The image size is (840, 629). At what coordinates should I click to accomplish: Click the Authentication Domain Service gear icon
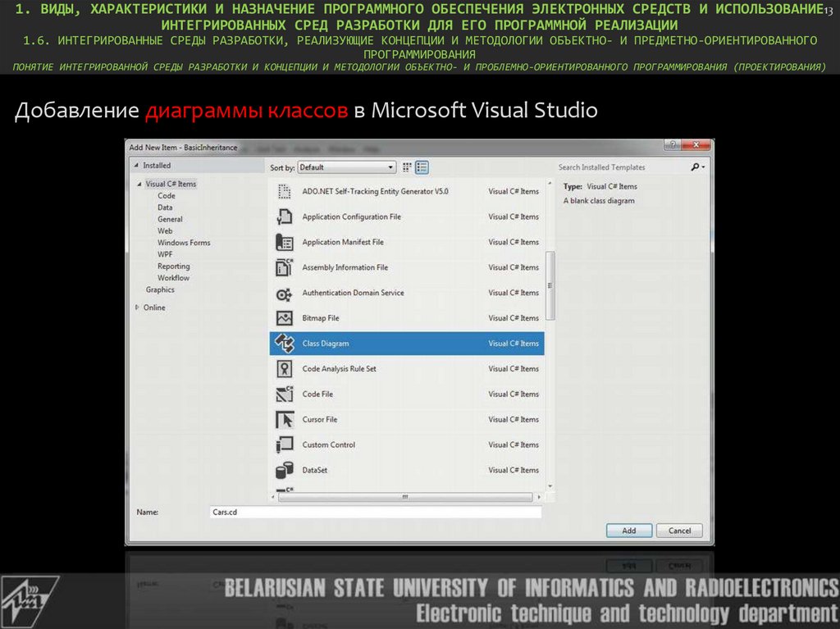tap(285, 293)
